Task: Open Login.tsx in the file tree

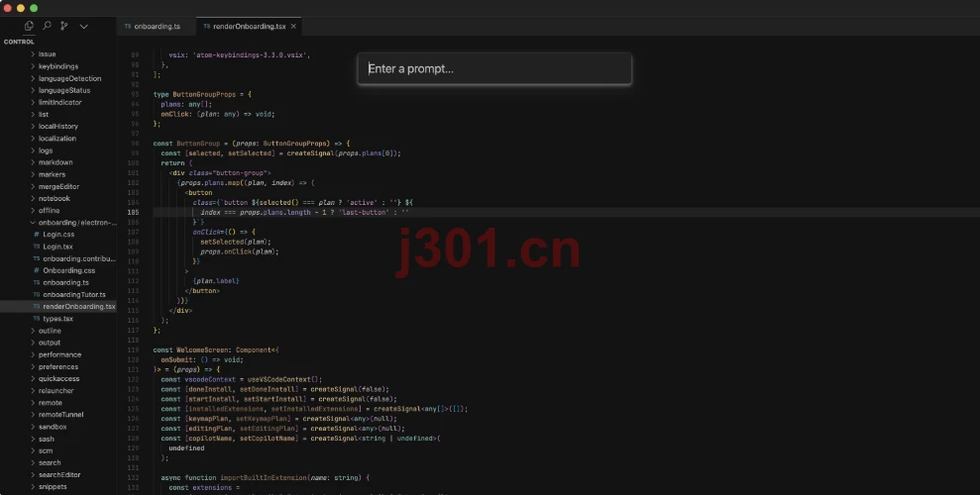Action: (58, 247)
